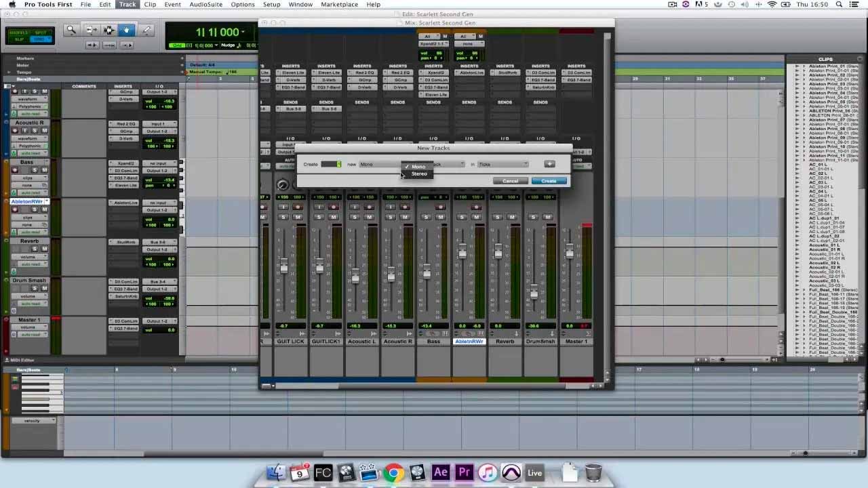
Task: Open After Effects from the Dock
Action: [x=440, y=472]
